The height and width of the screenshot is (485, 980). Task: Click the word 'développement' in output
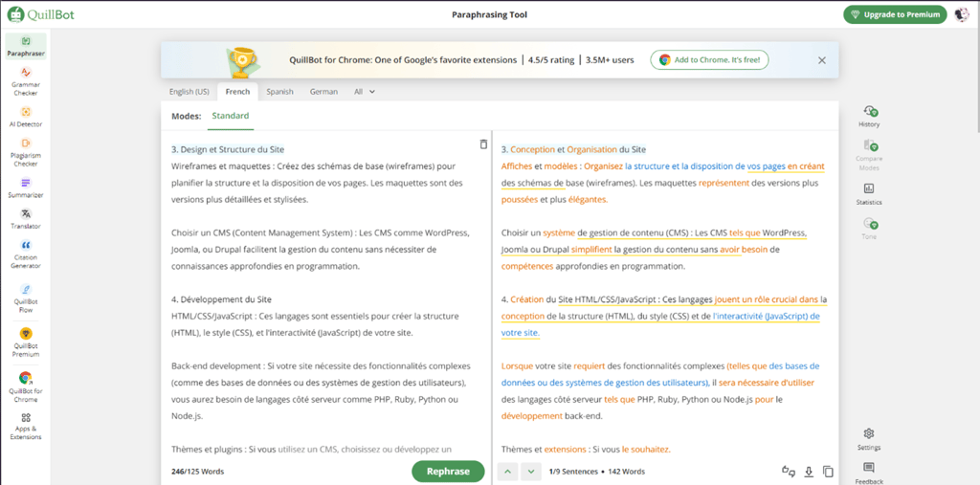pyautogui.click(x=531, y=415)
